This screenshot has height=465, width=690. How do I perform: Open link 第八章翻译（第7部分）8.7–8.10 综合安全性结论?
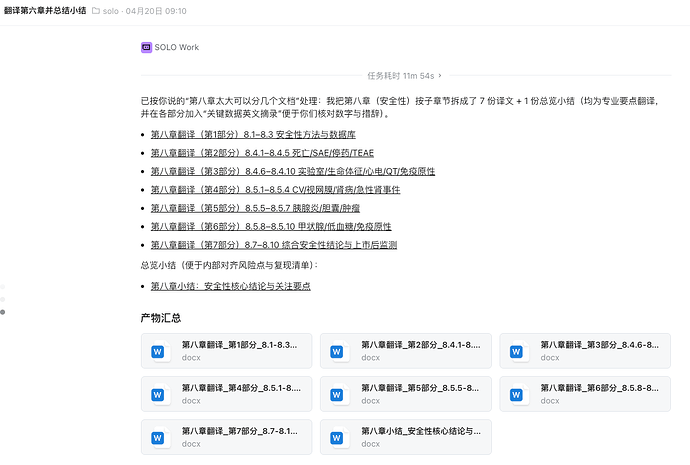click(274, 245)
